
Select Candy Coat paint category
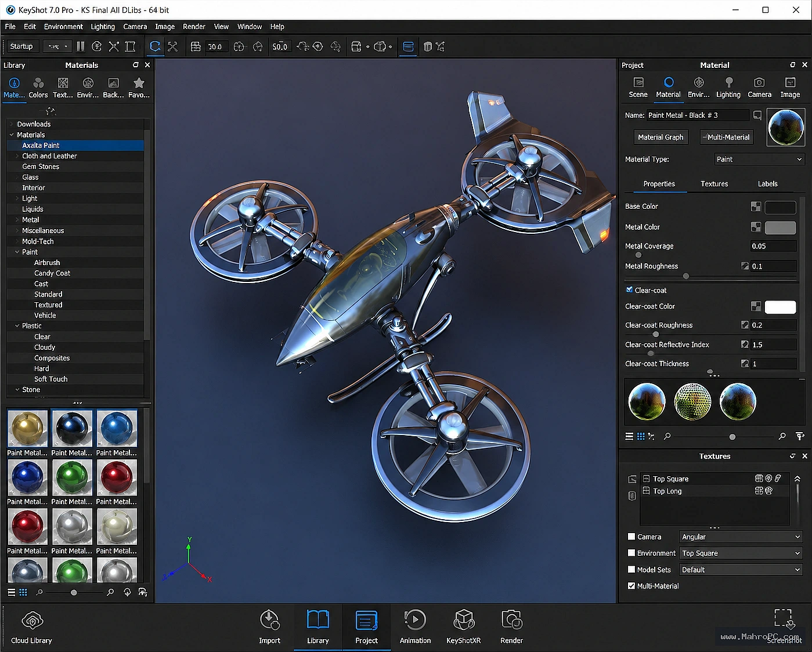(x=52, y=273)
